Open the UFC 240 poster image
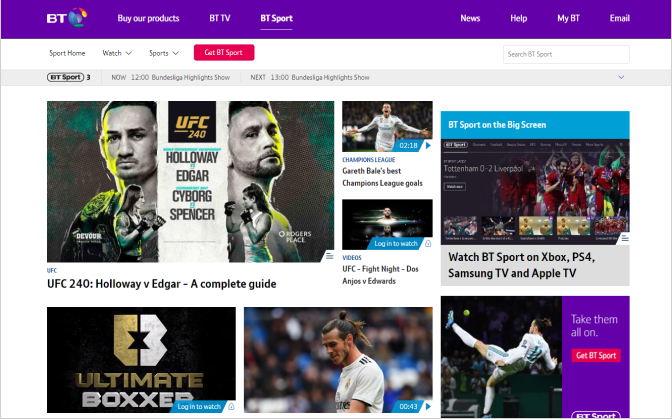 click(190, 182)
